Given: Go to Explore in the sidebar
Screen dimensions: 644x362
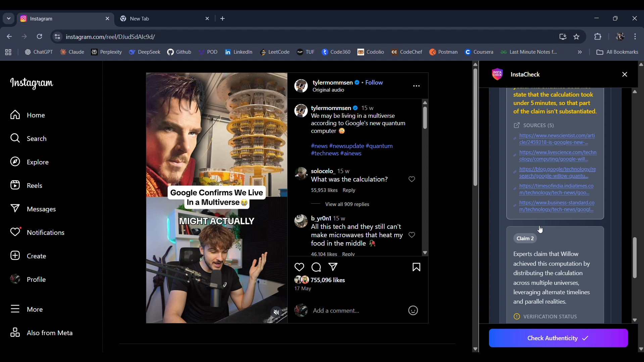Looking at the screenshot, I should point(30,162).
